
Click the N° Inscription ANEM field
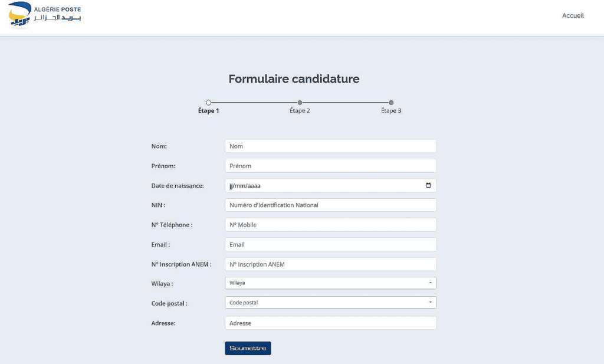(330, 264)
